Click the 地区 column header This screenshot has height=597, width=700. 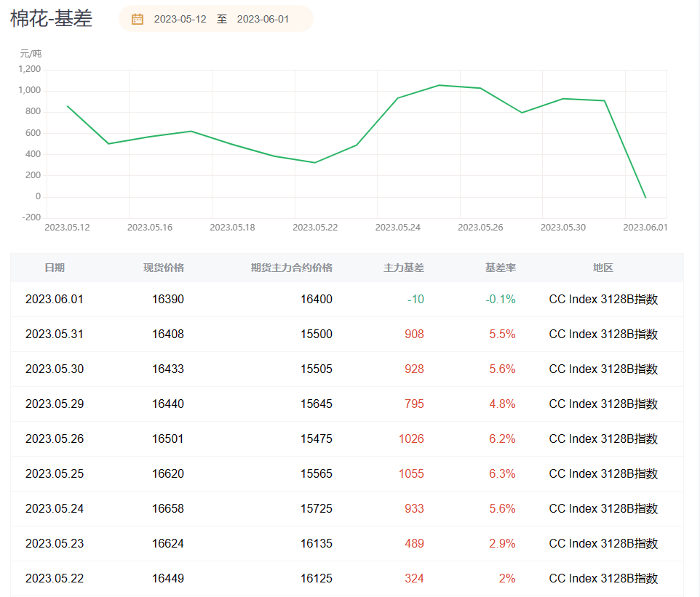(x=602, y=268)
